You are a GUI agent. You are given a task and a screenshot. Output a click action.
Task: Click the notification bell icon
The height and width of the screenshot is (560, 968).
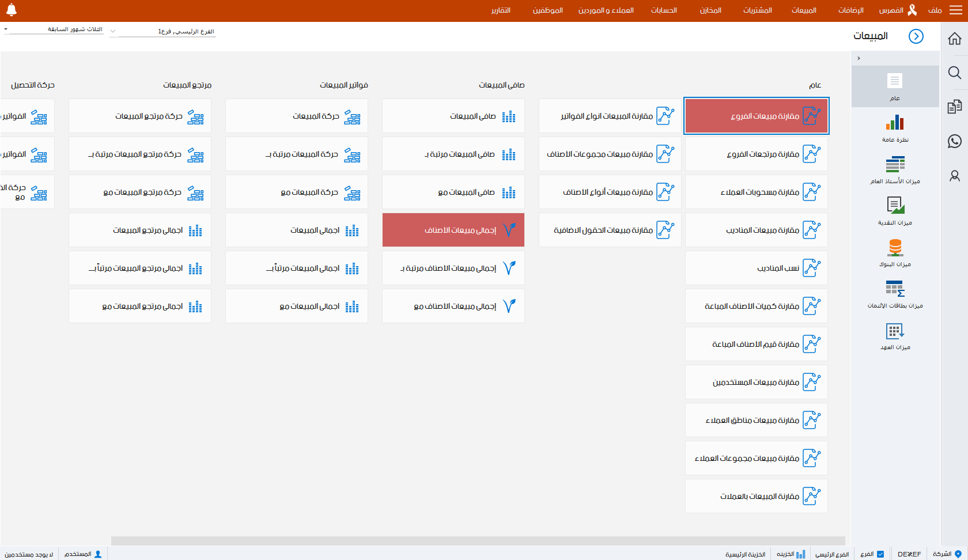[x=12, y=10]
